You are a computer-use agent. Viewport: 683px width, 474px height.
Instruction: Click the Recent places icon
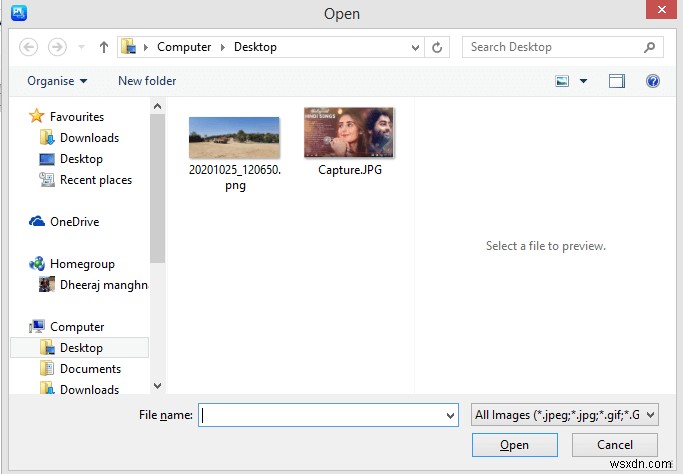pyautogui.click(x=47, y=179)
